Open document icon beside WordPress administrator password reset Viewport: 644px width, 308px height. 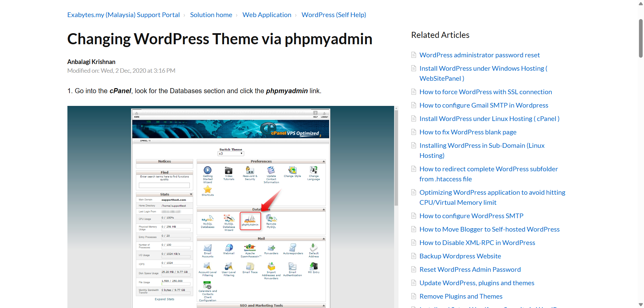414,55
